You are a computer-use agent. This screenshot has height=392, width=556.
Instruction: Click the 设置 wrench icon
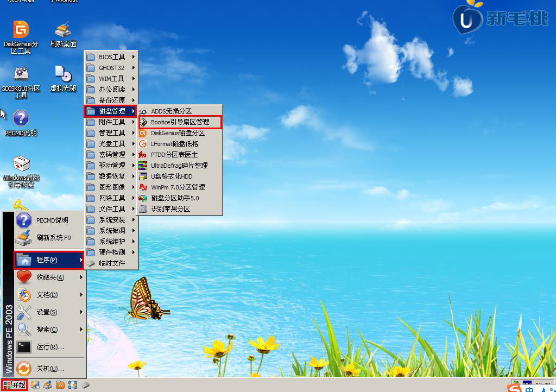(x=24, y=312)
